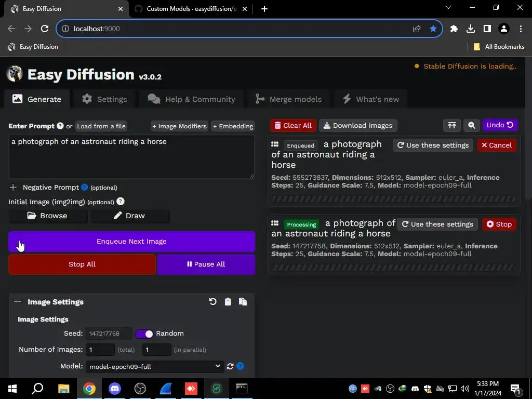Toggle the Chrome side panel icon

(x=487, y=29)
